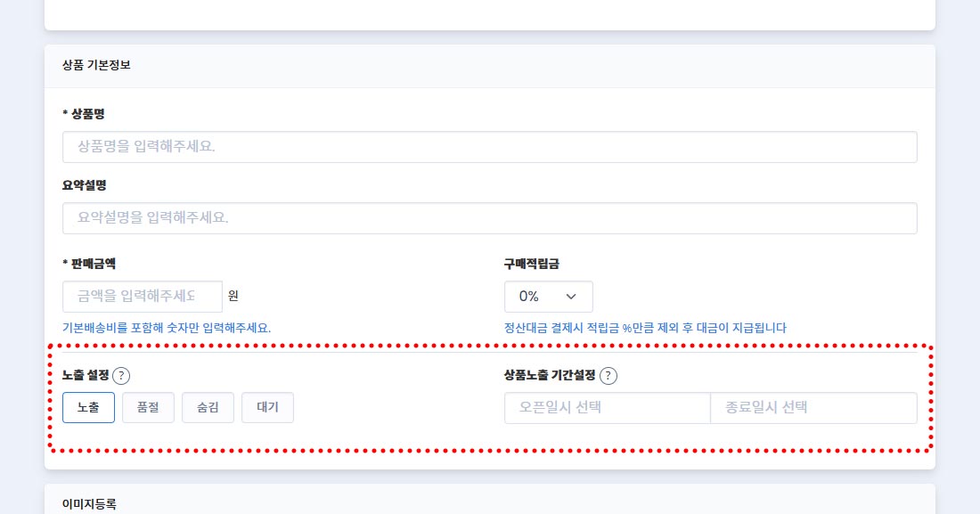The width and height of the screenshot is (980, 514).
Task: Focus the 판매금액 amount field
Action: tap(143, 297)
